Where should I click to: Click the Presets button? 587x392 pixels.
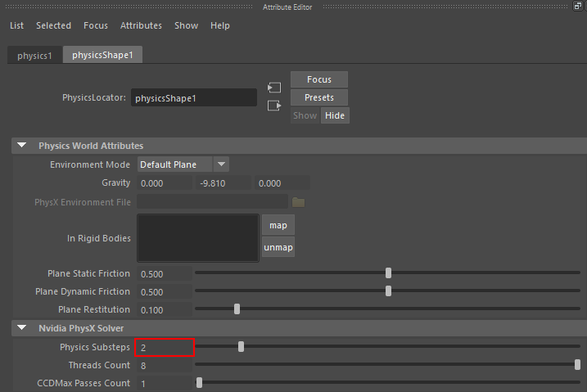[x=319, y=97]
